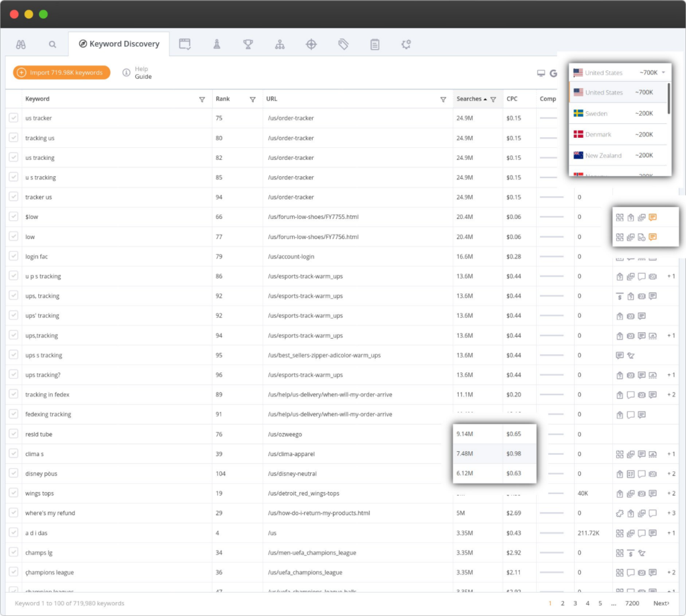
Task: Uncheck the 'login fac' keyword row
Action: click(13, 256)
